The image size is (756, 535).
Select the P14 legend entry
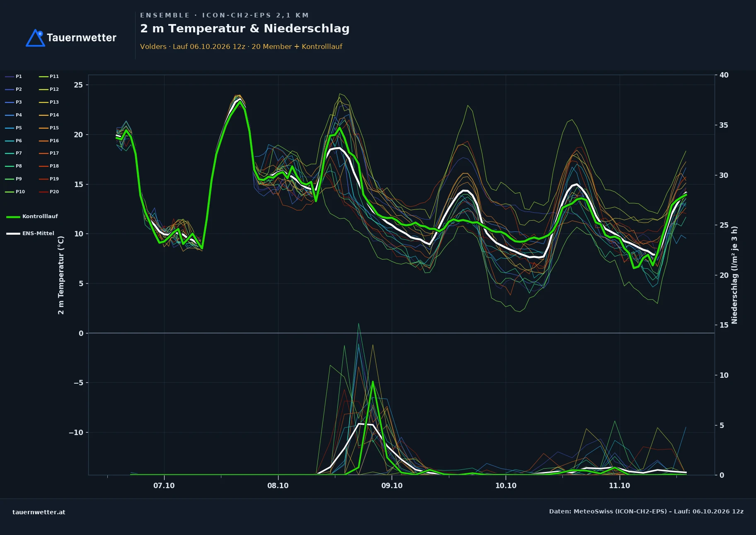(49, 115)
